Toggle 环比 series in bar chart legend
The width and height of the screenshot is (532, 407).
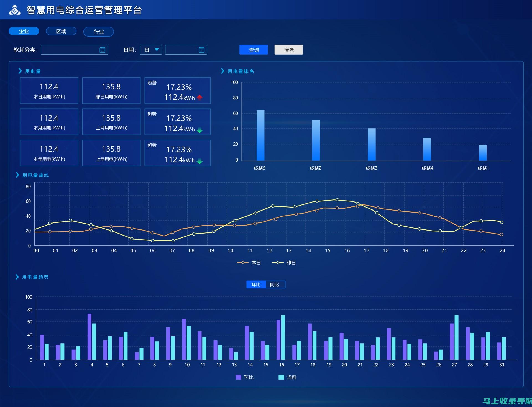(x=244, y=377)
